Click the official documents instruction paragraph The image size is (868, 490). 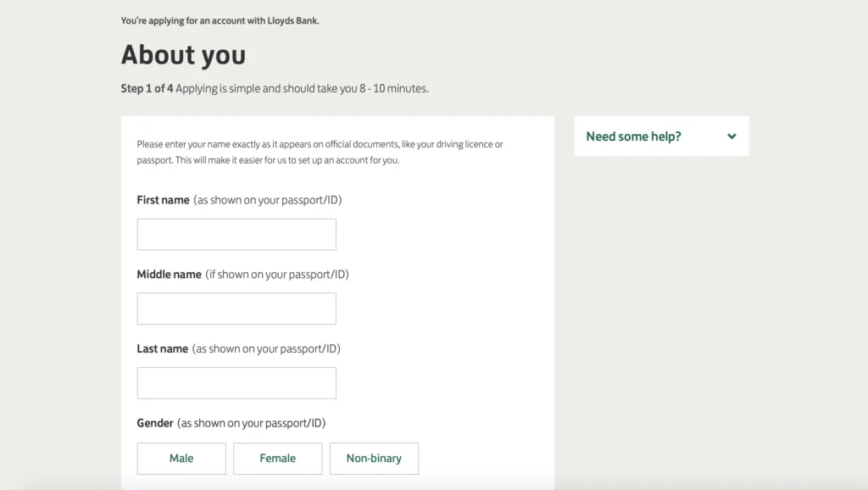click(320, 153)
